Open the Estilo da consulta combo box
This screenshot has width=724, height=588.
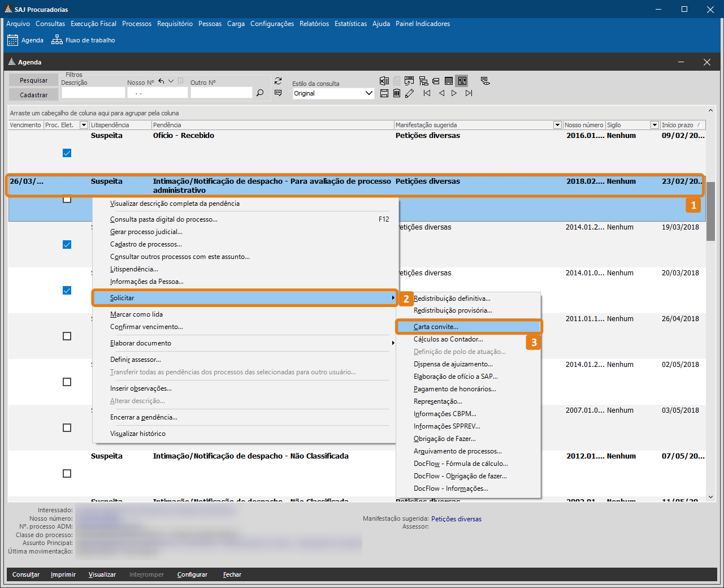coord(333,93)
